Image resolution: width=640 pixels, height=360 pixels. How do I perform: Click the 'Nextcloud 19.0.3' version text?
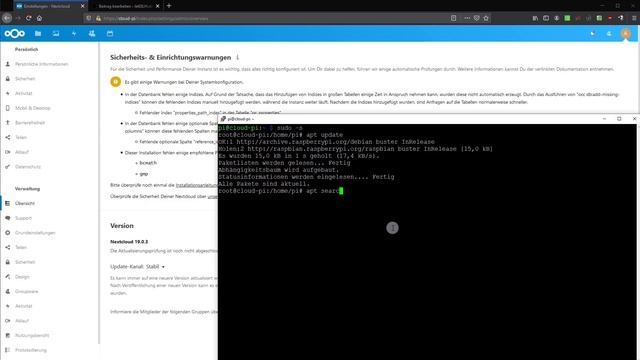point(129,242)
